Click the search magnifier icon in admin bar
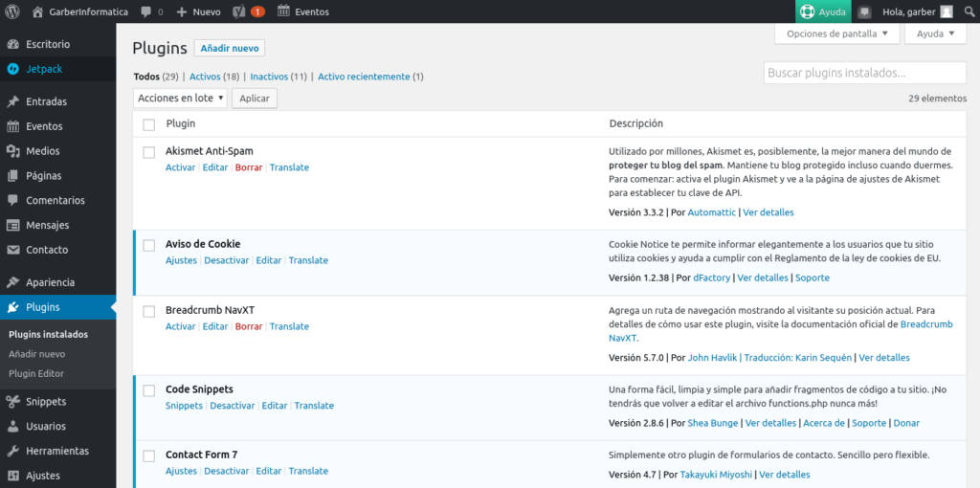This screenshot has width=980, height=488. tap(969, 11)
